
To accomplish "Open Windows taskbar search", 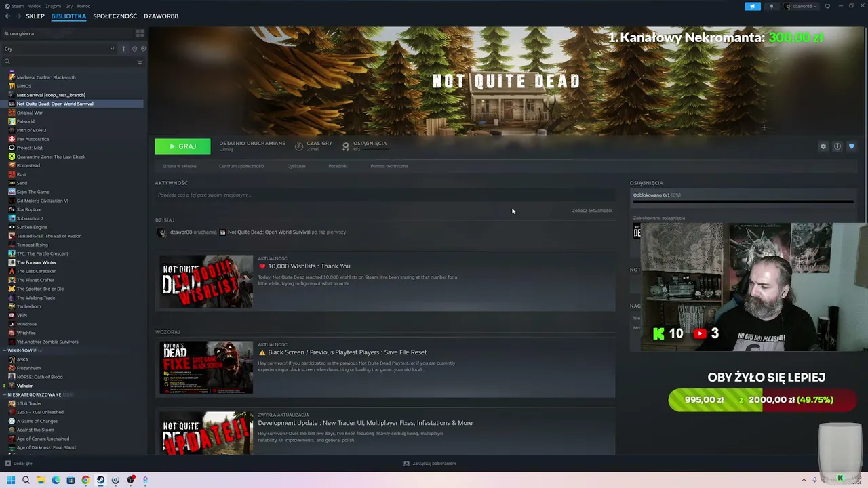I will coord(26,480).
